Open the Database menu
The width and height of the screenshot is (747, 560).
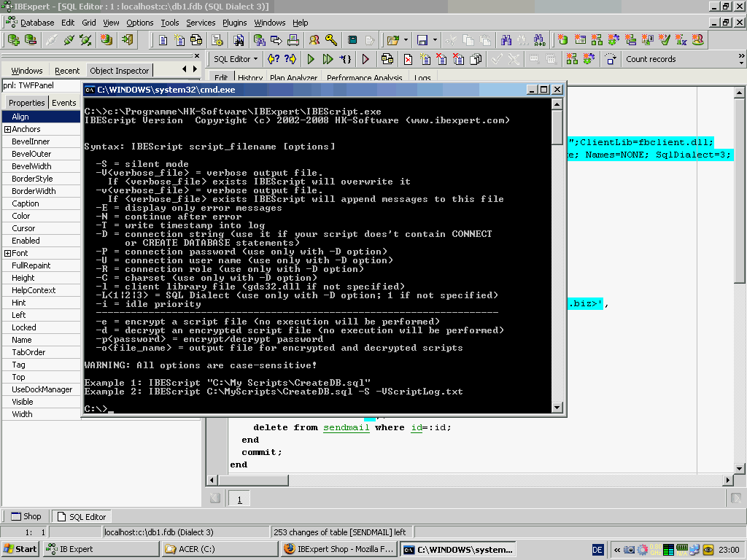click(36, 23)
